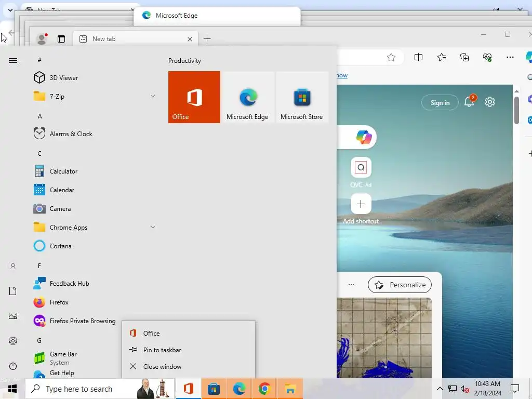Open the Edge Favorites list
The height and width of the screenshot is (399, 532).
pyautogui.click(x=442, y=57)
